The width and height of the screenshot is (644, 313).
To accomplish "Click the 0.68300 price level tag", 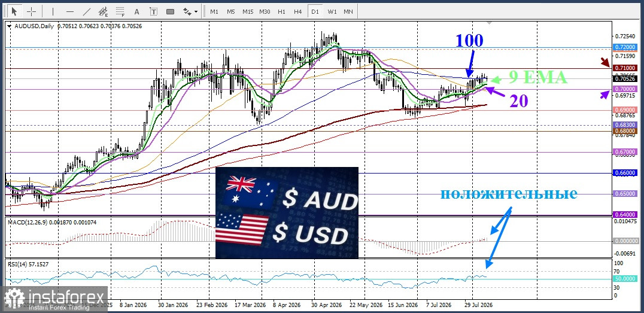I will [624, 124].
